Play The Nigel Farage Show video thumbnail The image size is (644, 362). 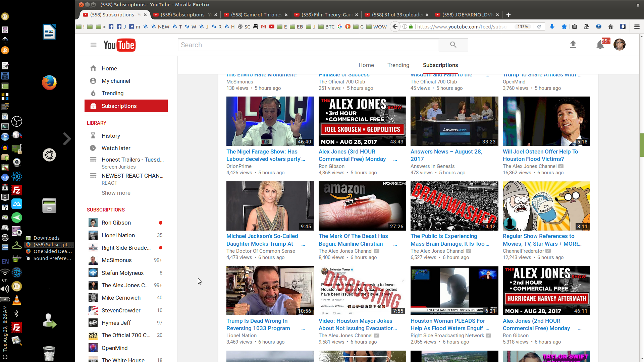tap(270, 121)
